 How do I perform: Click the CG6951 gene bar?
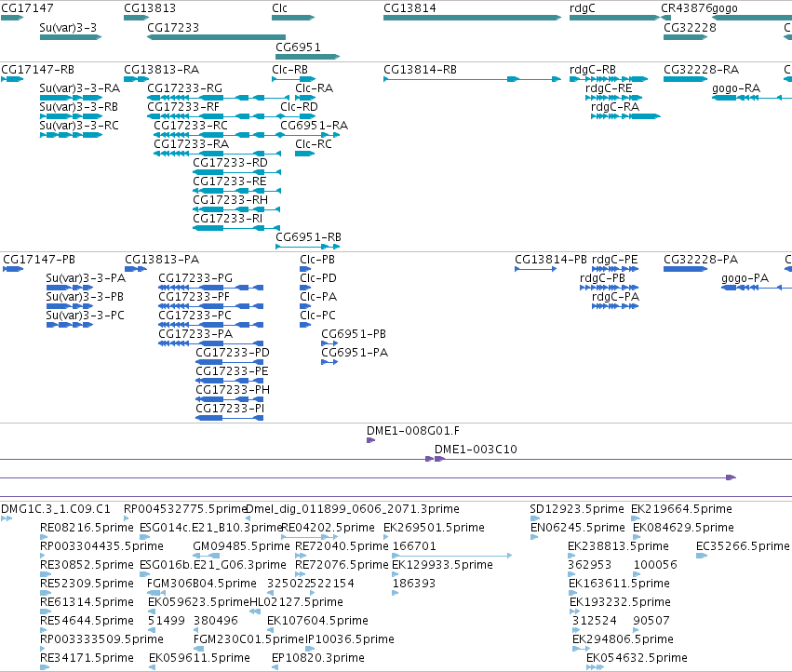click(x=308, y=57)
